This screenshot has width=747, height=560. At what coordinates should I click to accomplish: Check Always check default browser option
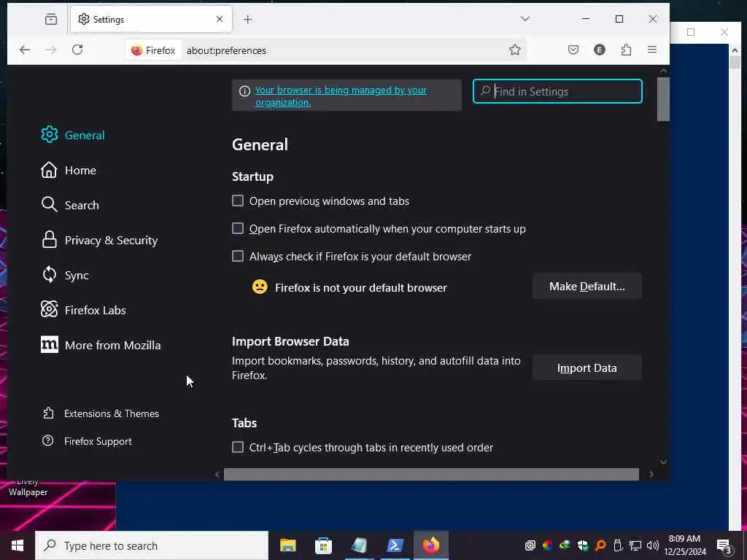238,256
